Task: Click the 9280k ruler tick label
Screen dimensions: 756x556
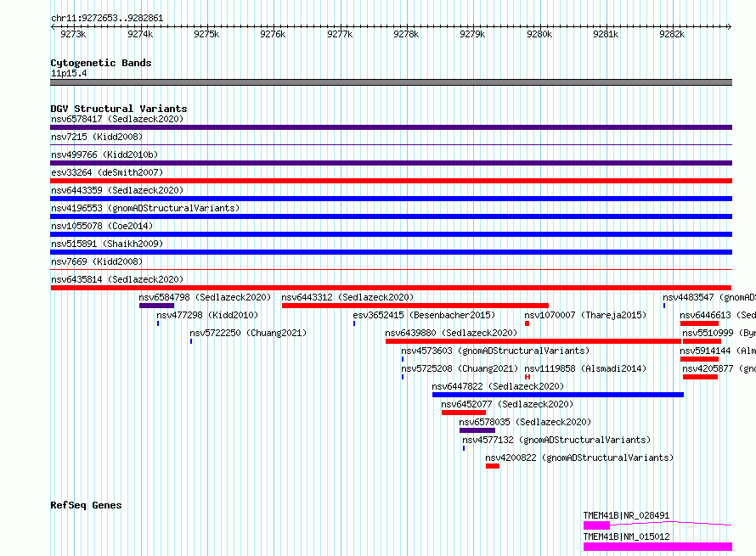Action: (x=539, y=34)
